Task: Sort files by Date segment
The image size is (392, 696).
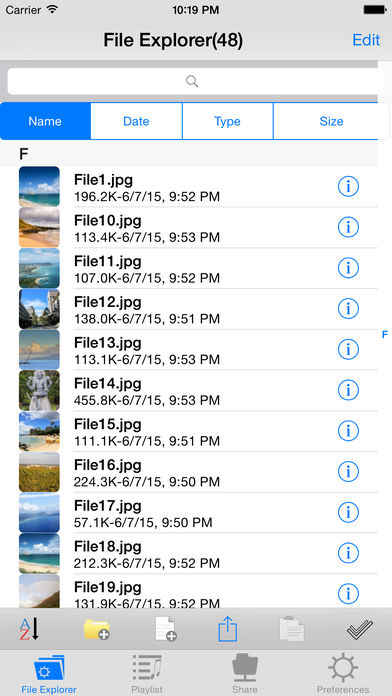Action: [x=136, y=121]
